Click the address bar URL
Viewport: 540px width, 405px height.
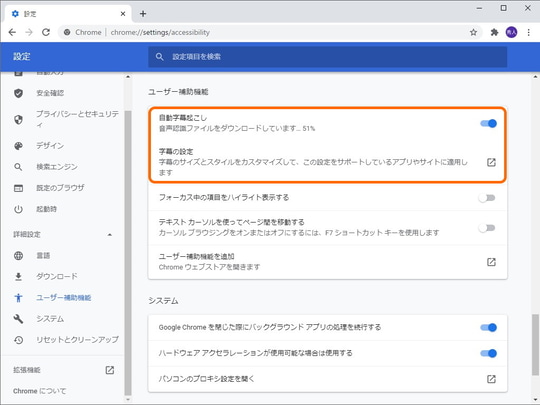pyautogui.click(x=160, y=32)
